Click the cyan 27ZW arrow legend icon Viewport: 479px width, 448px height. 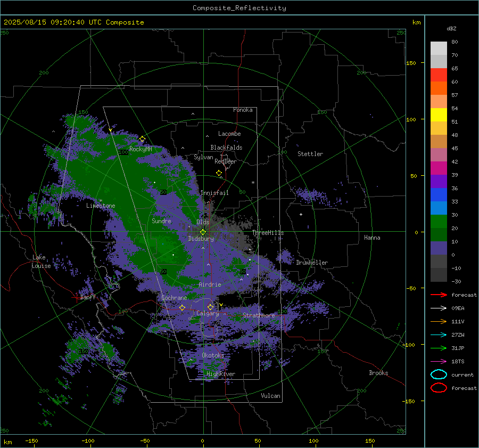click(439, 335)
